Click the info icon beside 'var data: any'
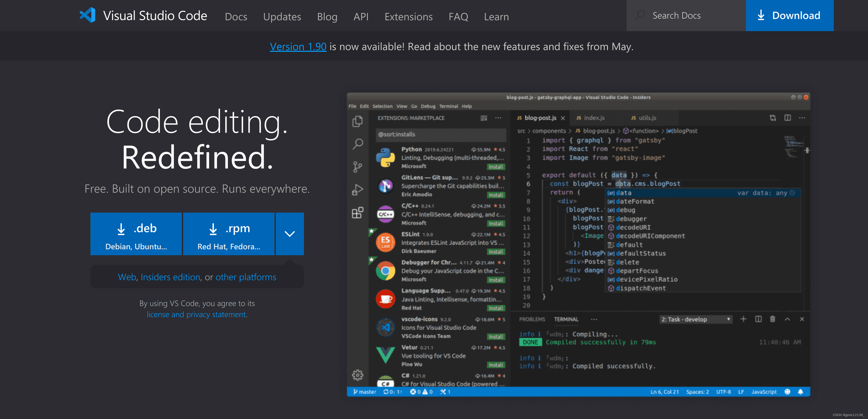Image resolution: width=868 pixels, height=419 pixels. (x=792, y=193)
